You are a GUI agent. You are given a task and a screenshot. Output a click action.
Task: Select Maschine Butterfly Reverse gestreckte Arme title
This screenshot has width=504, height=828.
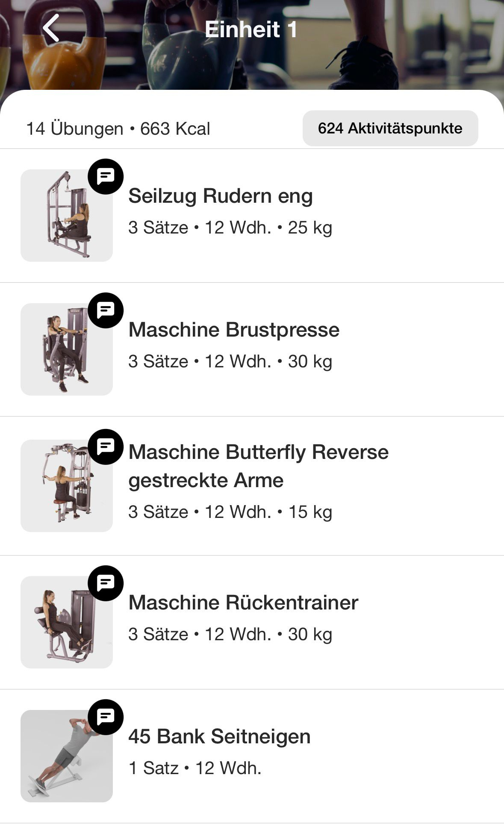[x=258, y=466]
